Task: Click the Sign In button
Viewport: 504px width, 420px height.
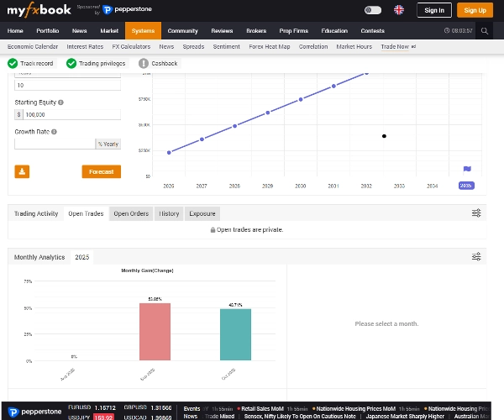Action: pyautogui.click(x=434, y=10)
